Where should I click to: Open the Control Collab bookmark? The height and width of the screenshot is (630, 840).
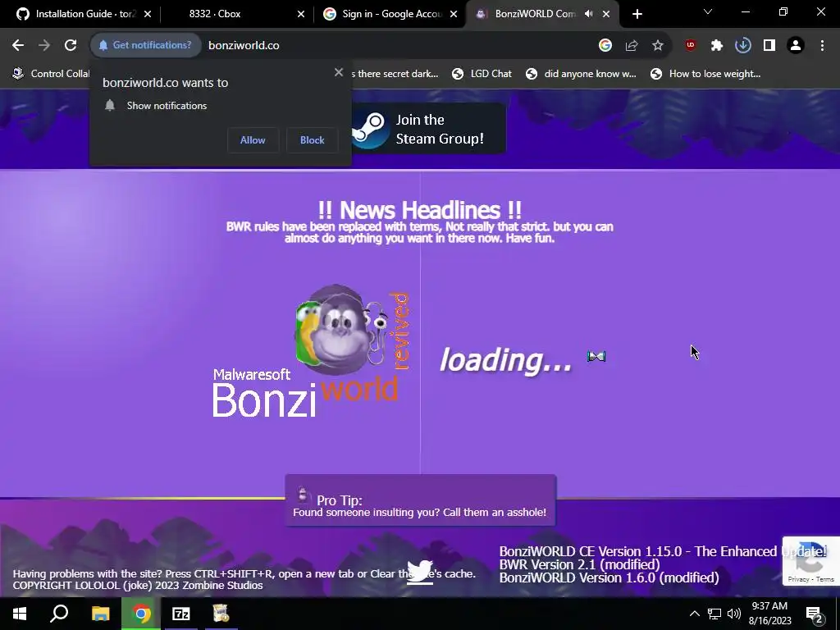tap(52, 74)
